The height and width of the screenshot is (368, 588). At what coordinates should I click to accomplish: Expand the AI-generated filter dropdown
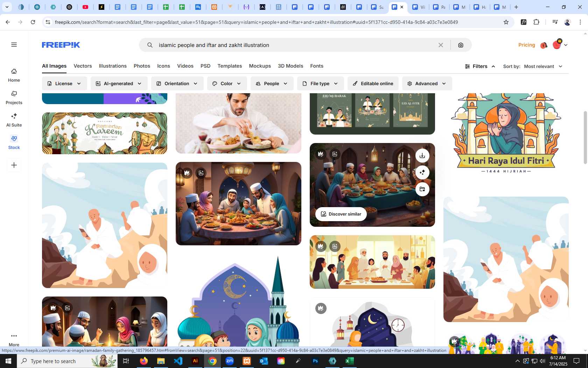119,83
